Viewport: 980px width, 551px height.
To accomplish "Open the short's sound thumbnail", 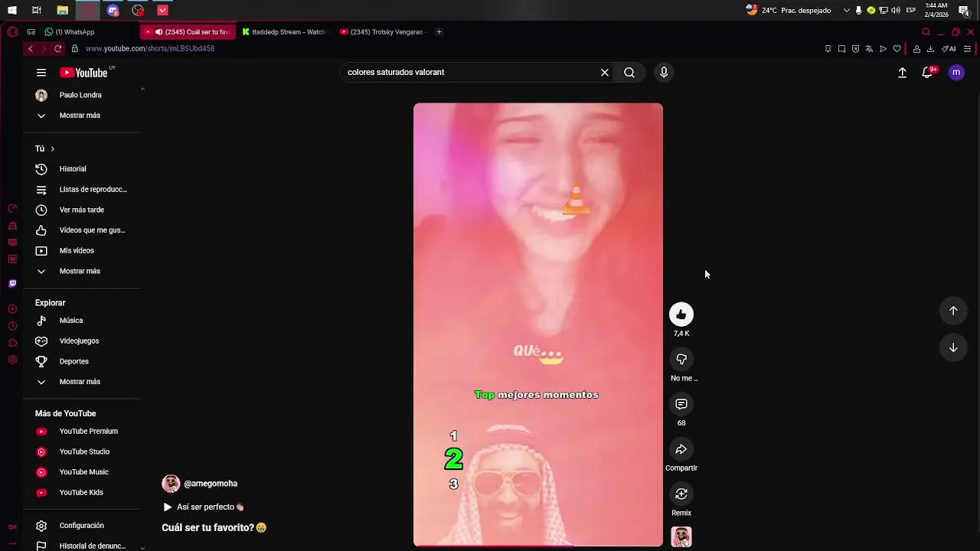I will 681,537.
